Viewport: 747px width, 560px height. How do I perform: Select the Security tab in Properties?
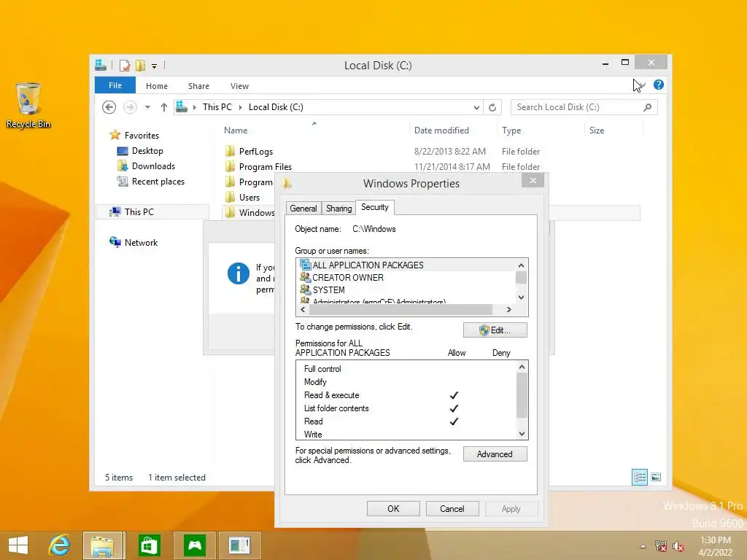pos(374,207)
